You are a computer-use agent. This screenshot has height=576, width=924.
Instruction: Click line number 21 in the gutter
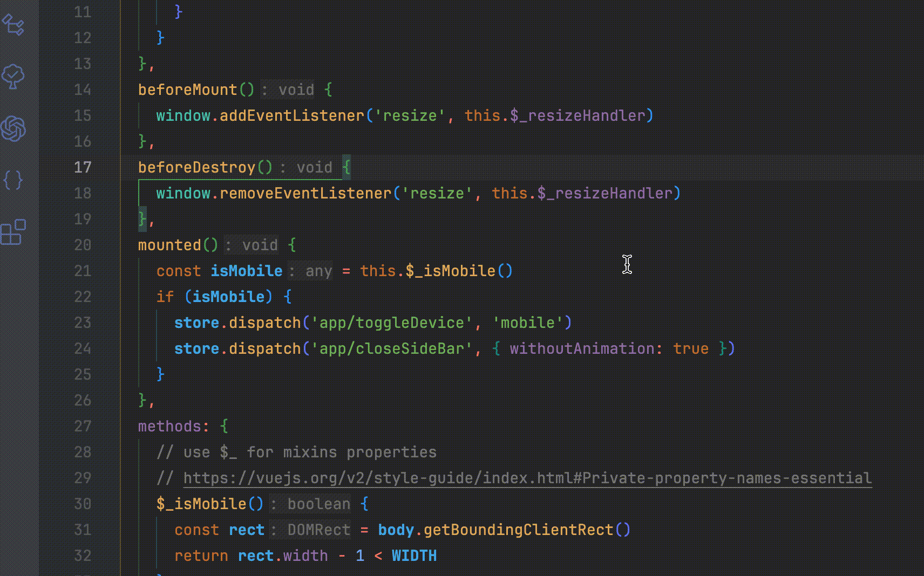click(x=83, y=271)
